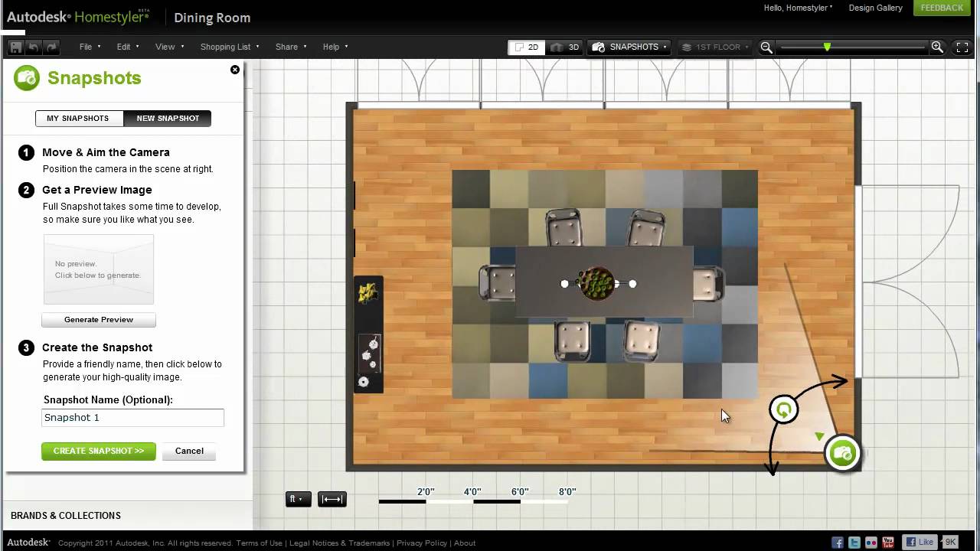Select the yellow flowers on the sideboard
The height and width of the screenshot is (551, 980).
[x=368, y=292]
